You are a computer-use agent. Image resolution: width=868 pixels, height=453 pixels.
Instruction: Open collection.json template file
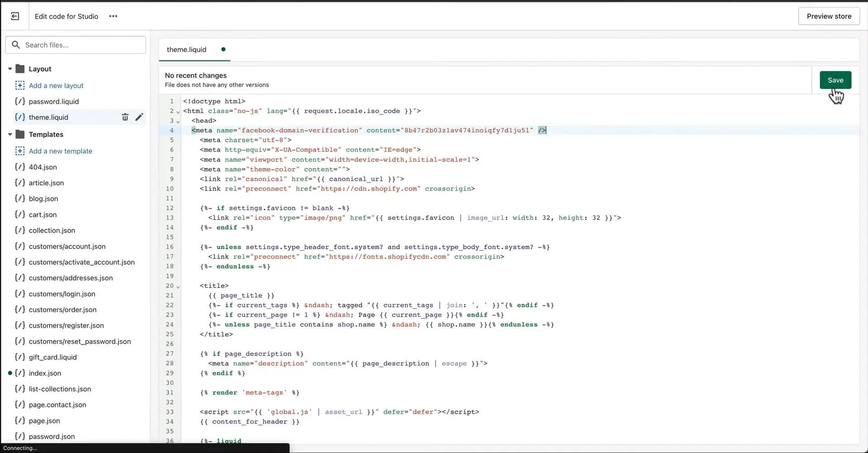coord(52,230)
